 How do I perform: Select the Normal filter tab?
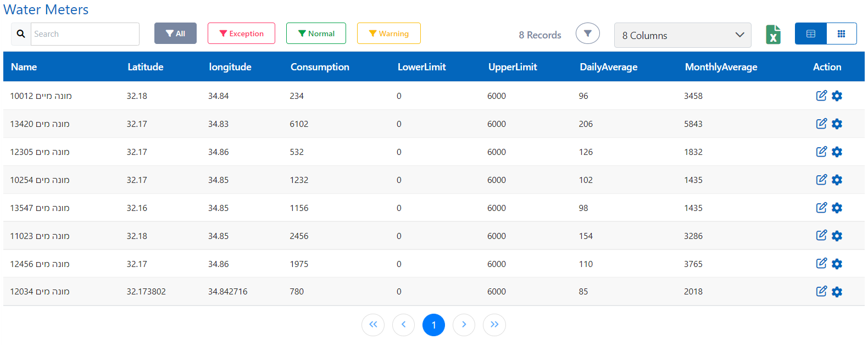(x=316, y=34)
